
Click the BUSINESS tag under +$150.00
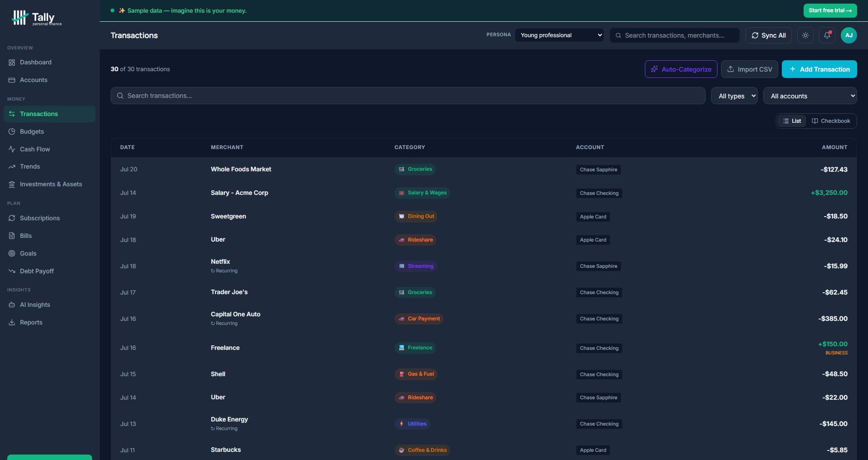836,353
